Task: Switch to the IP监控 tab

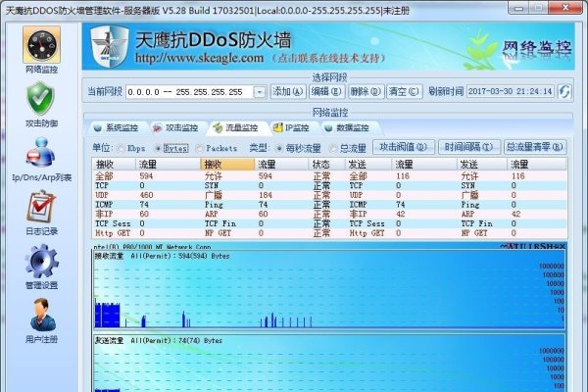Action: (x=293, y=128)
